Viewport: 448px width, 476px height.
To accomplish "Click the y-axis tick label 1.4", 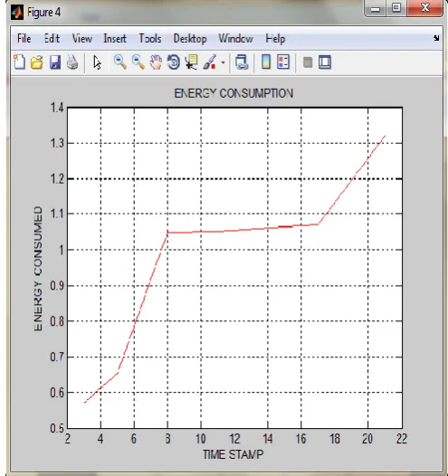I will (57, 108).
